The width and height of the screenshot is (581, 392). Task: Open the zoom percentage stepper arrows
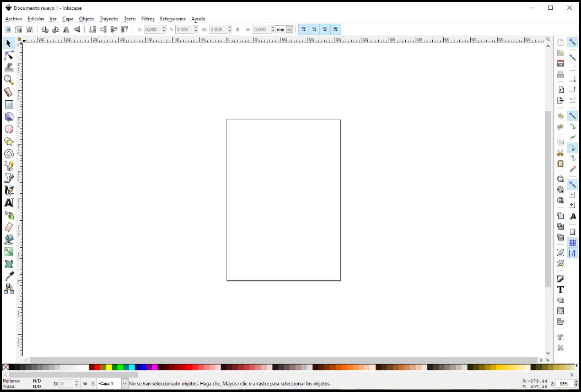(x=574, y=384)
